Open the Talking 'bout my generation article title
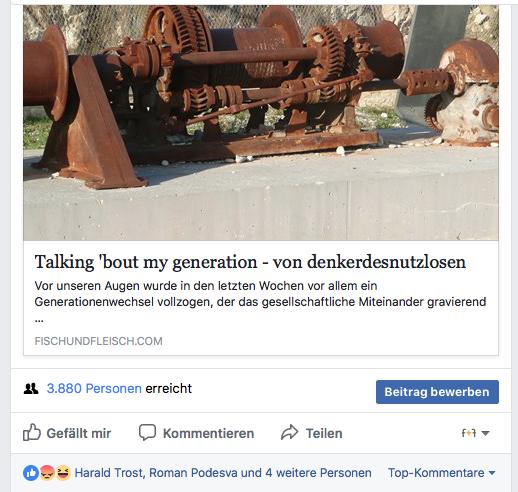 click(250, 262)
